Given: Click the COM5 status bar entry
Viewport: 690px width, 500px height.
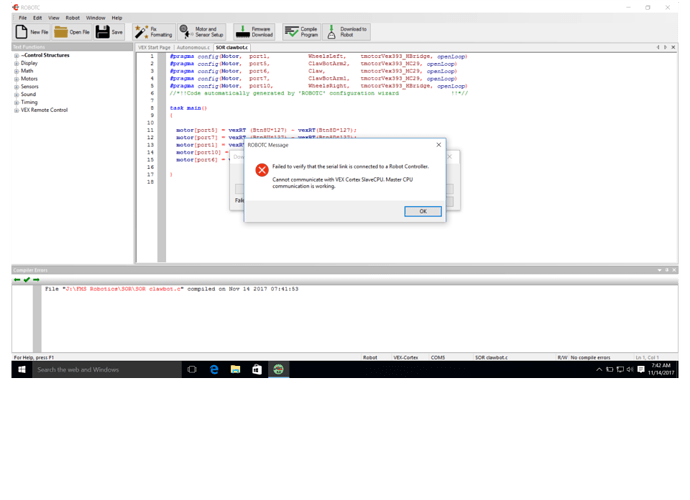Looking at the screenshot, I should [x=438, y=357].
